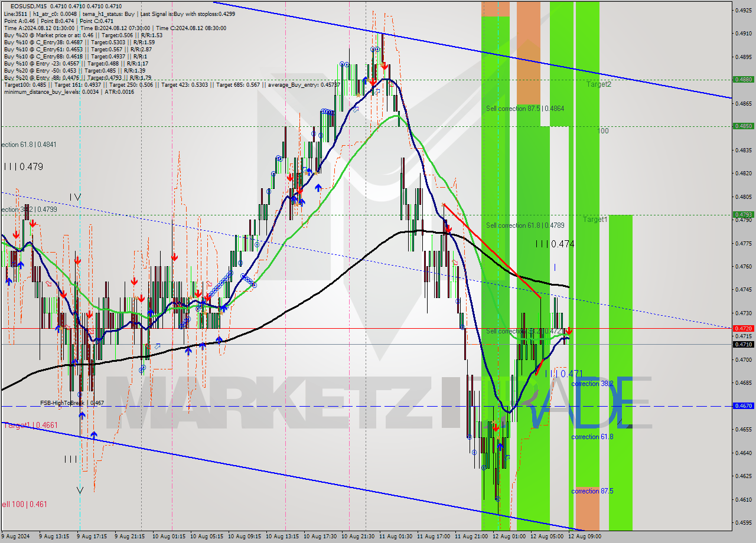Screen dimensions: 756x543
Task: Click 'Sell correction 61.8 | 0.4789' label
Action: (525, 225)
